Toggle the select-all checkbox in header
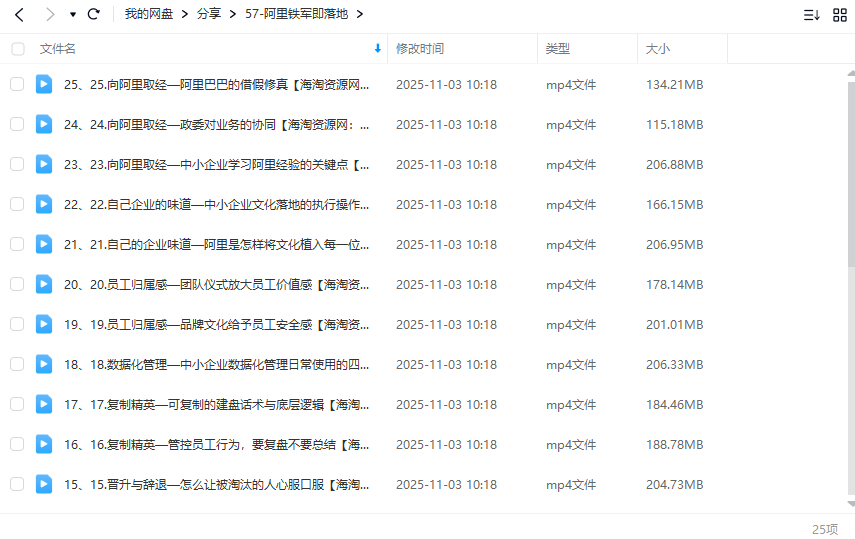The height and width of the screenshot is (539, 855). (17, 49)
